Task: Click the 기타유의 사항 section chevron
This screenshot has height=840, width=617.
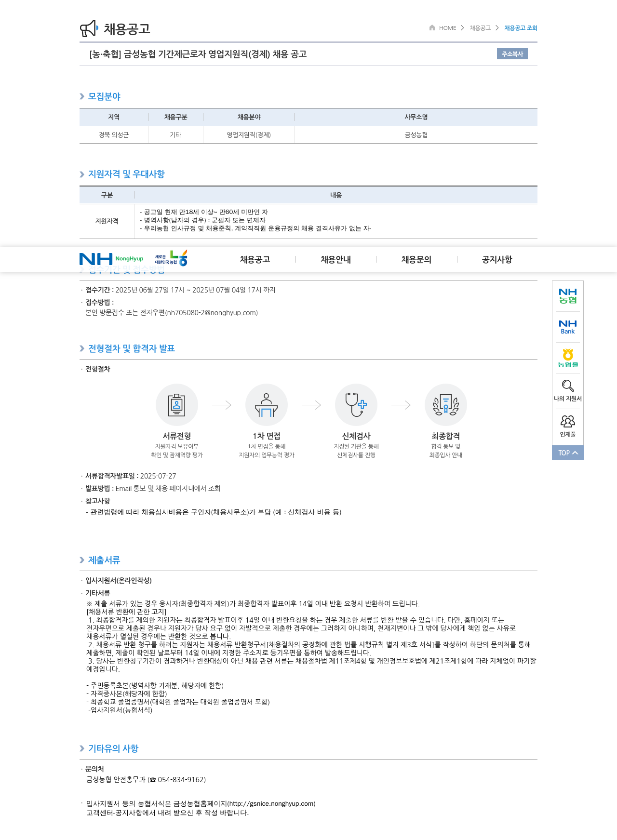Action: click(x=82, y=748)
